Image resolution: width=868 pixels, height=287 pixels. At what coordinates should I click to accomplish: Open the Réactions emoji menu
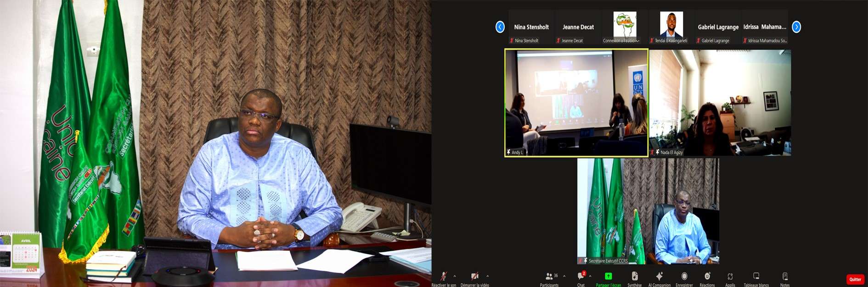coord(707,276)
